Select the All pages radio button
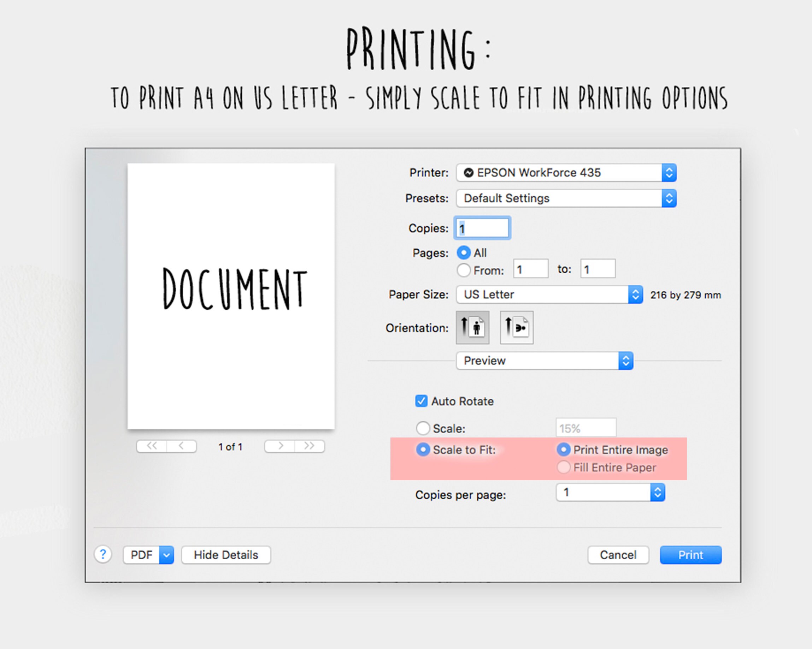This screenshot has height=649, width=812. click(464, 252)
